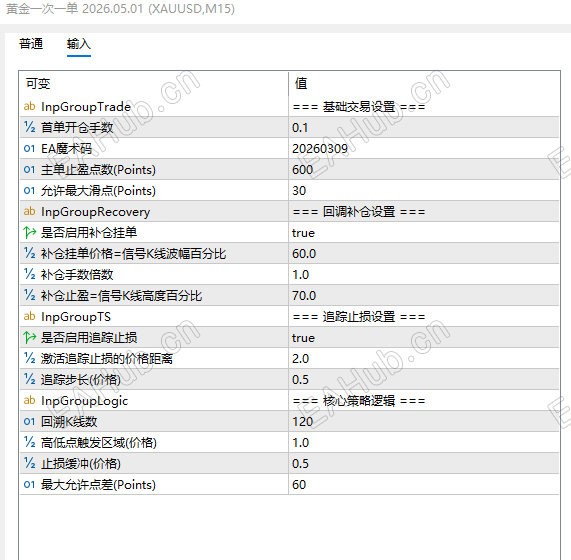Screen dimensions: 571x560
Task: Select the InpGroupLogic row label
Action: [x=84, y=401]
